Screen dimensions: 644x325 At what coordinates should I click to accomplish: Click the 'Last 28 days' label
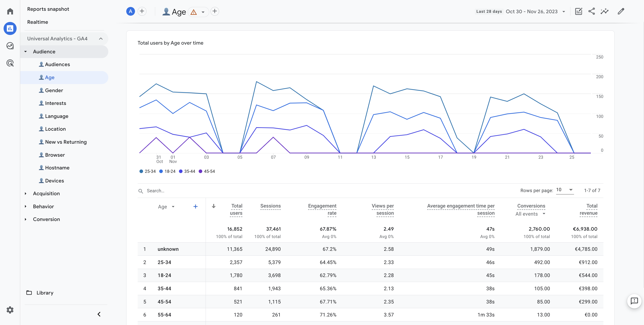[489, 11]
